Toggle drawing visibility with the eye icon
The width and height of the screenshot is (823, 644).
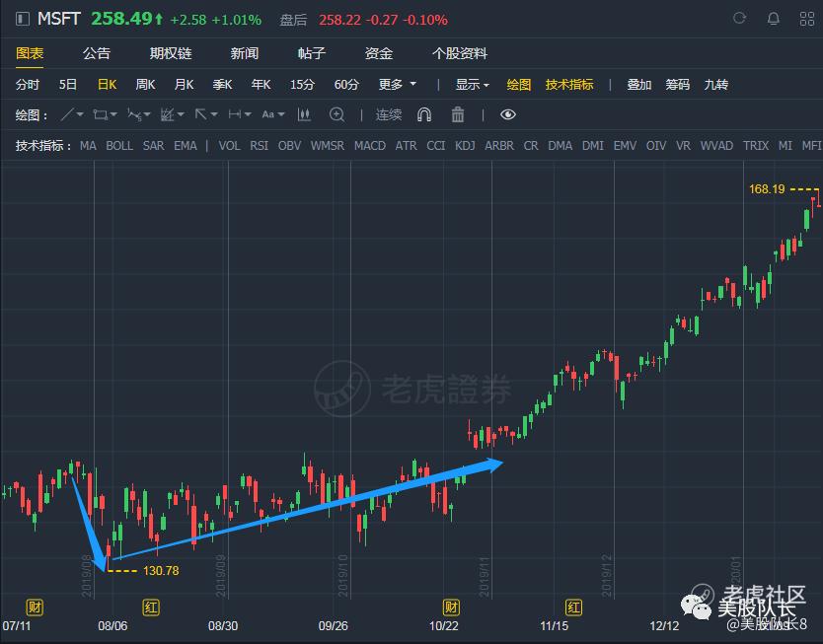pyautogui.click(x=508, y=114)
